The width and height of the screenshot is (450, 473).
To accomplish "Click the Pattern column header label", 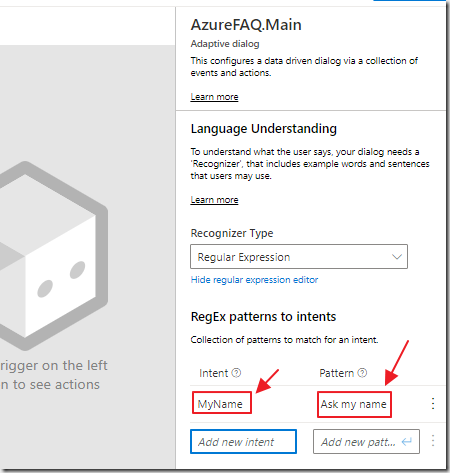I will click(x=337, y=373).
